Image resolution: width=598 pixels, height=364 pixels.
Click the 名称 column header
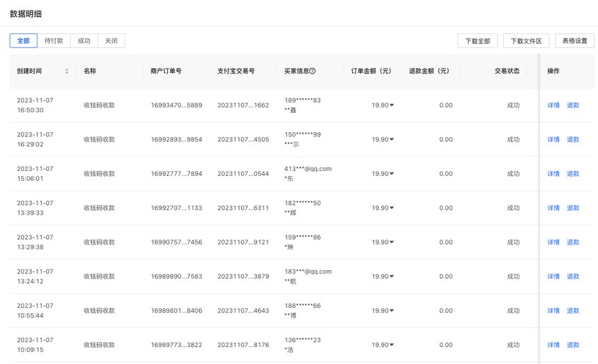90,71
